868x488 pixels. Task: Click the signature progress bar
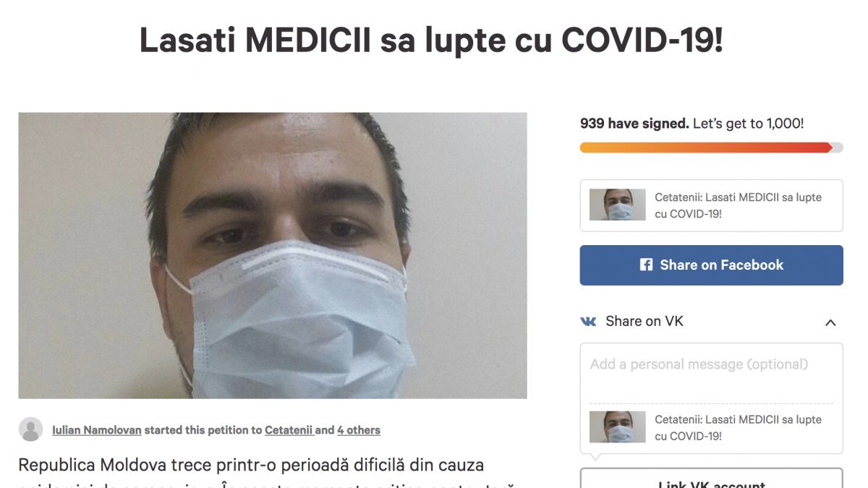click(x=711, y=147)
